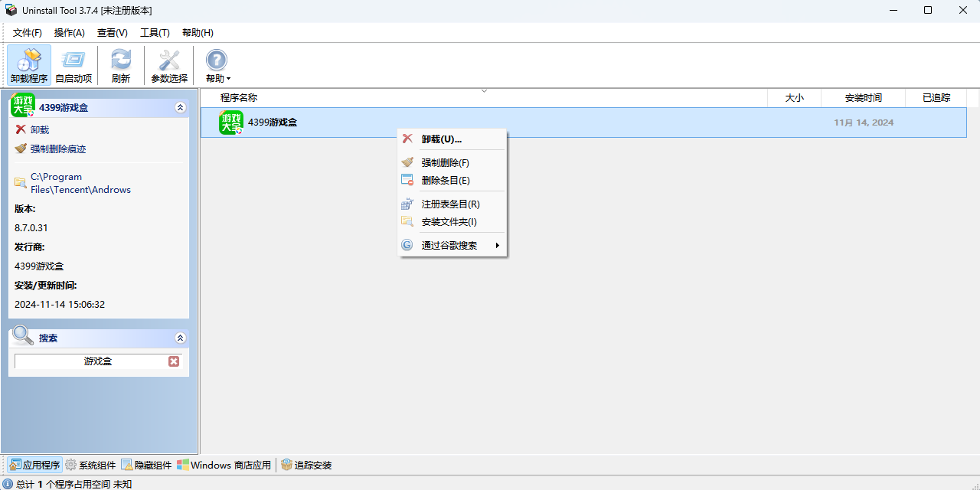Open the Startup Items (自启动项) toolbar icon
This screenshot has width=980, height=490.
(x=73, y=65)
